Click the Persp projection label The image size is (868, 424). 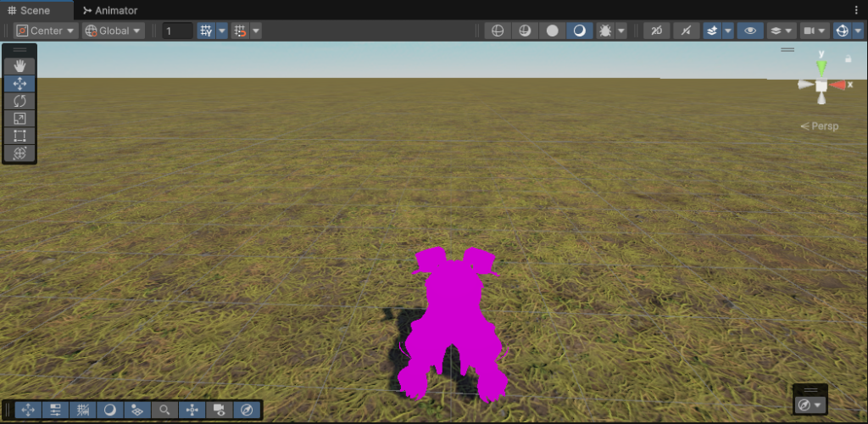tap(820, 126)
